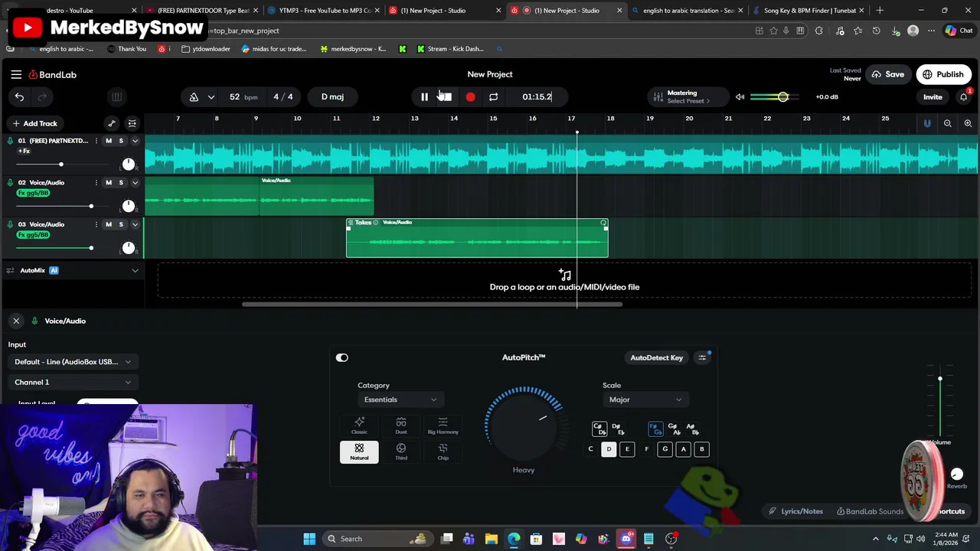
Task: Toggle the F#/Gb note key
Action: (655, 429)
